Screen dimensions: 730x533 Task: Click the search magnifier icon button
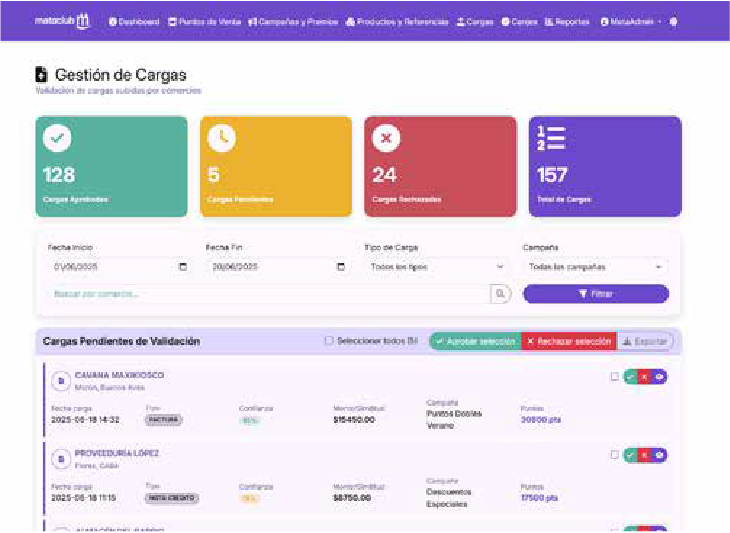[x=500, y=294]
